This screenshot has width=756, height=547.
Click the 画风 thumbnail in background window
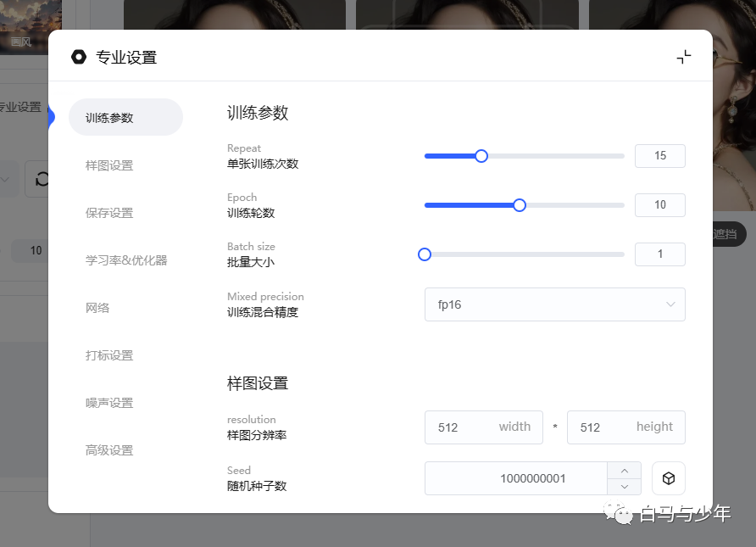point(29,26)
